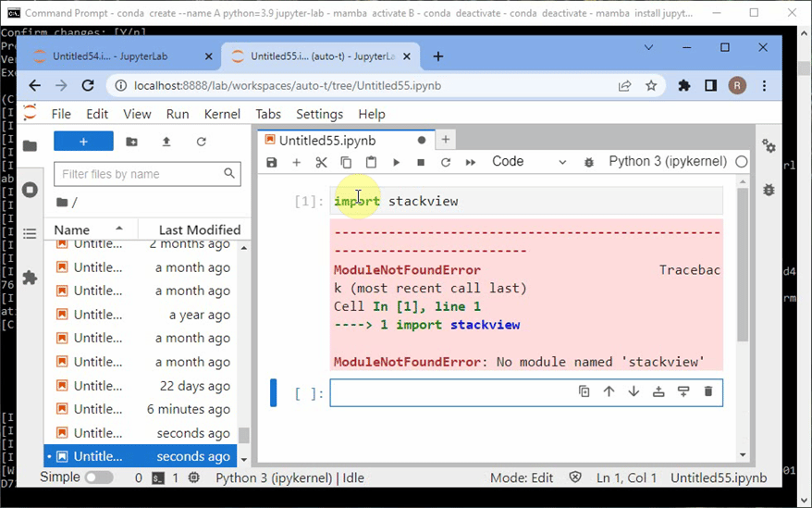Save the notebook with the disk icon
Viewport: 812px width, 508px height.
[x=271, y=162]
